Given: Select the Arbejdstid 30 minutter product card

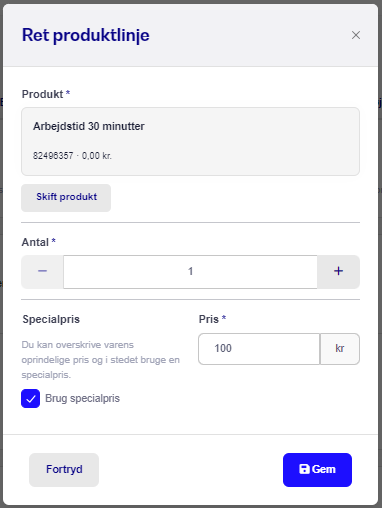Looking at the screenshot, I should click(x=190, y=141).
